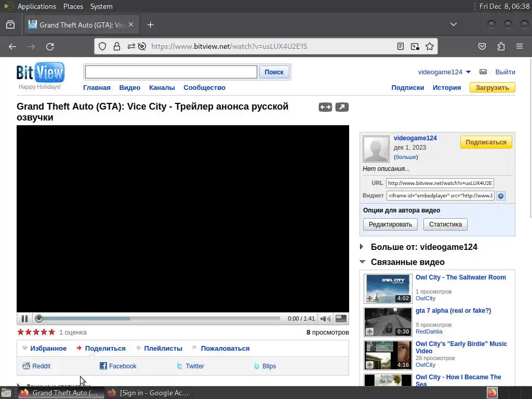Open the videogame124 avatar image
The height and width of the screenshot is (399, 532).
coord(376,149)
